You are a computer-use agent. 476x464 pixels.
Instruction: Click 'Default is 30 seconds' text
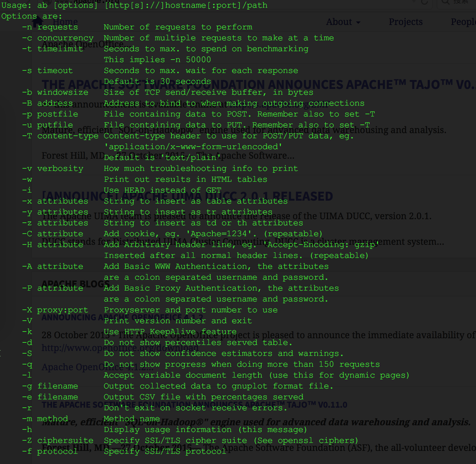tap(157, 82)
